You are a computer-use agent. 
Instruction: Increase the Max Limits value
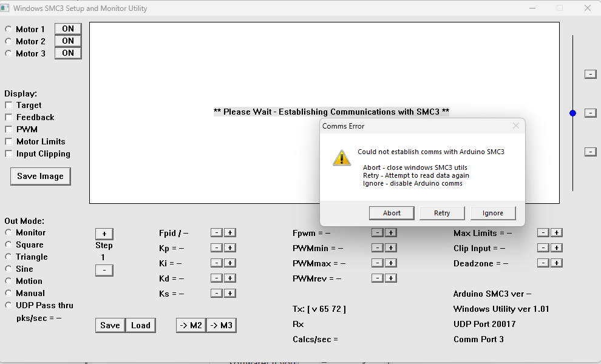click(557, 232)
